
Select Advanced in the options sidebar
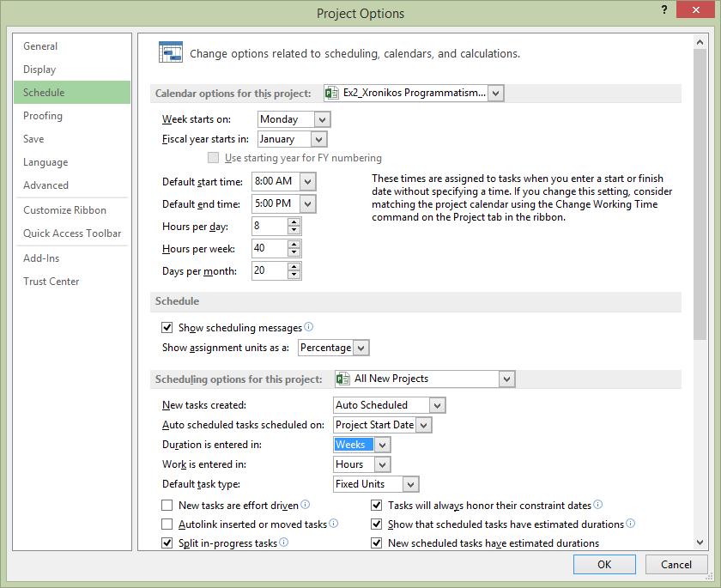pyautogui.click(x=72, y=185)
